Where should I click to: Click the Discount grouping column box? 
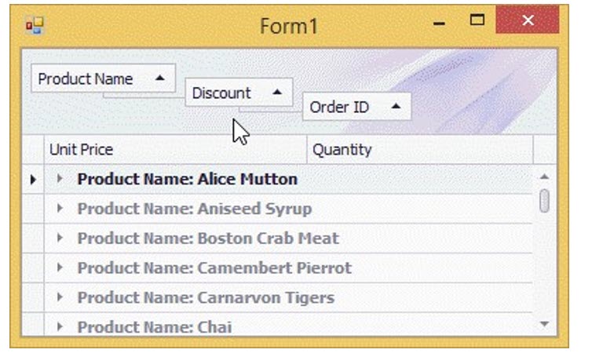(x=222, y=93)
